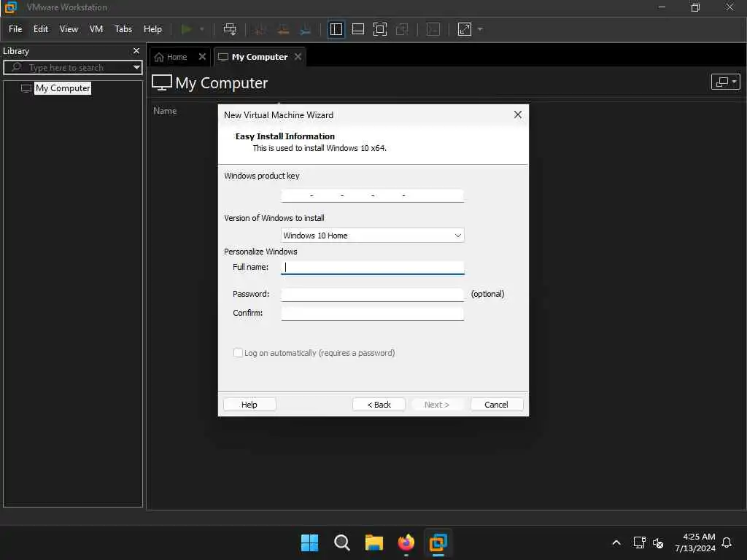Click the Manage Snapshots toolbar icon
Image resolution: width=747 pixels, height=560 pixels.
(306, 29)
